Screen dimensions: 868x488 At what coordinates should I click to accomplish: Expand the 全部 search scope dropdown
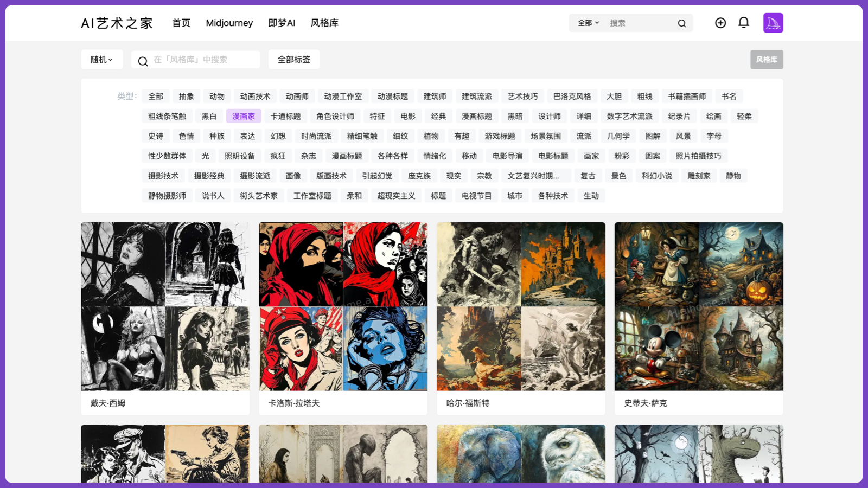click(x=589, y=23)
